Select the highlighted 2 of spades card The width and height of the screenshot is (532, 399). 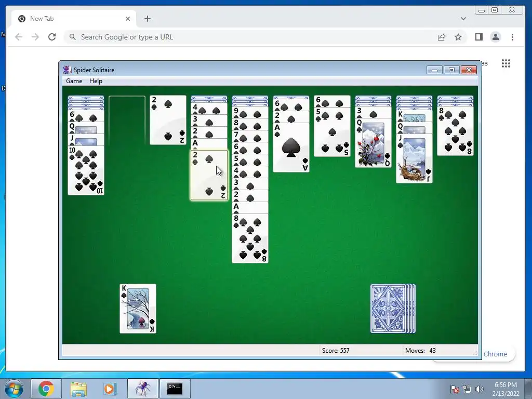click(209, 175)
